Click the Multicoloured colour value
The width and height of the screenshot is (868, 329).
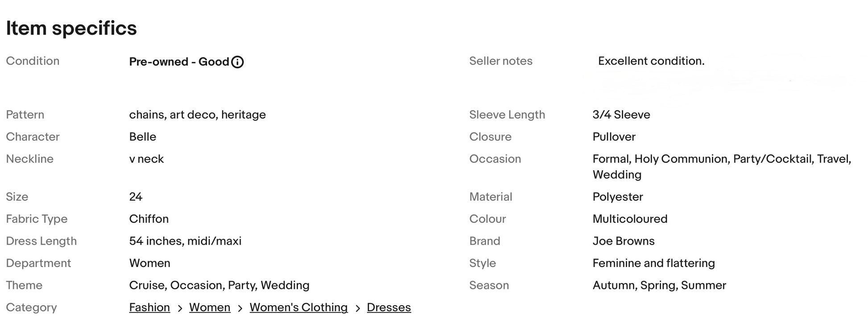pos(629,219)
